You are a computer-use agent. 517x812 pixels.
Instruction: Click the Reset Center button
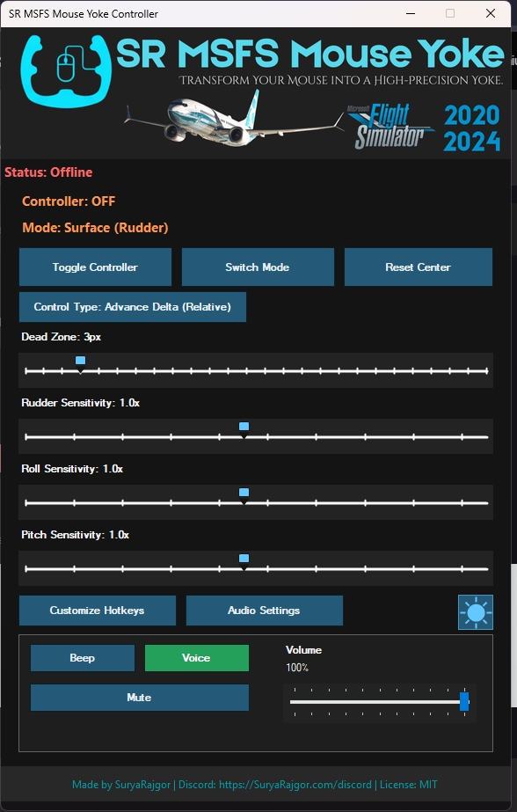(419, 267)
